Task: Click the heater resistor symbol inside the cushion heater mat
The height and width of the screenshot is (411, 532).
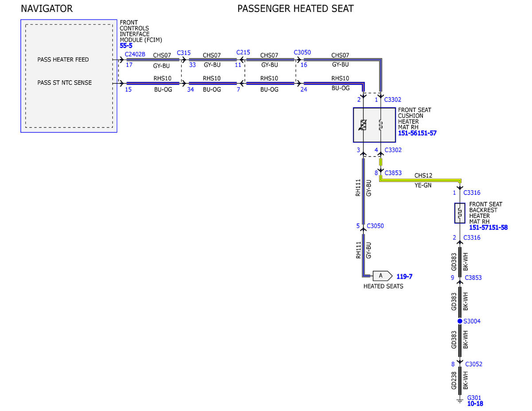Action: [380, 125]
